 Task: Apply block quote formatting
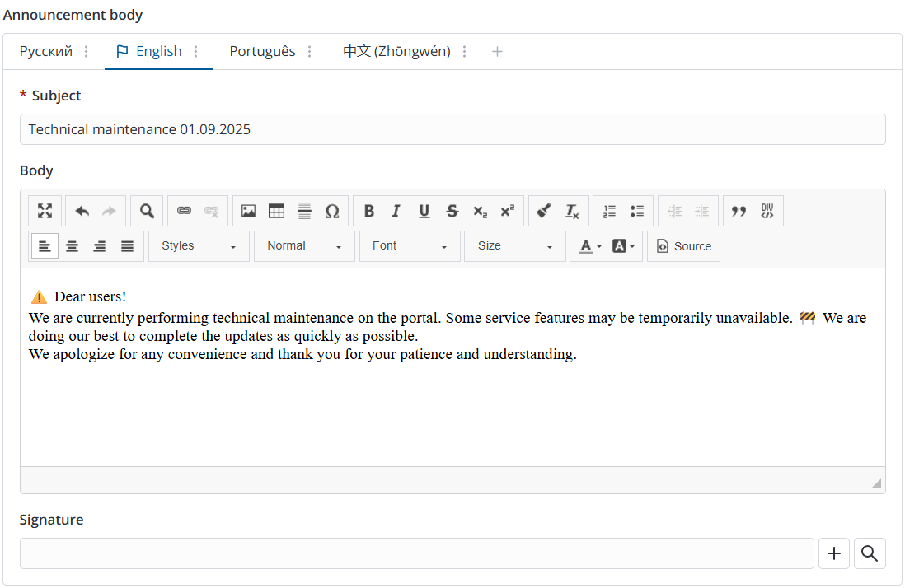coord(739,211)
